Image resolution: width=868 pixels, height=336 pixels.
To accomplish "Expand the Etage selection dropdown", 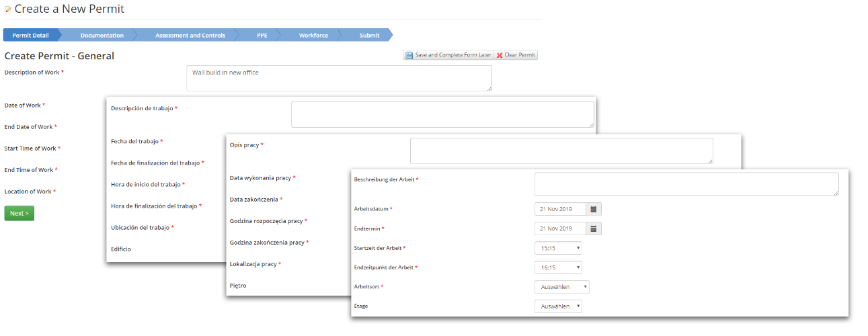I will click(558, 306).
